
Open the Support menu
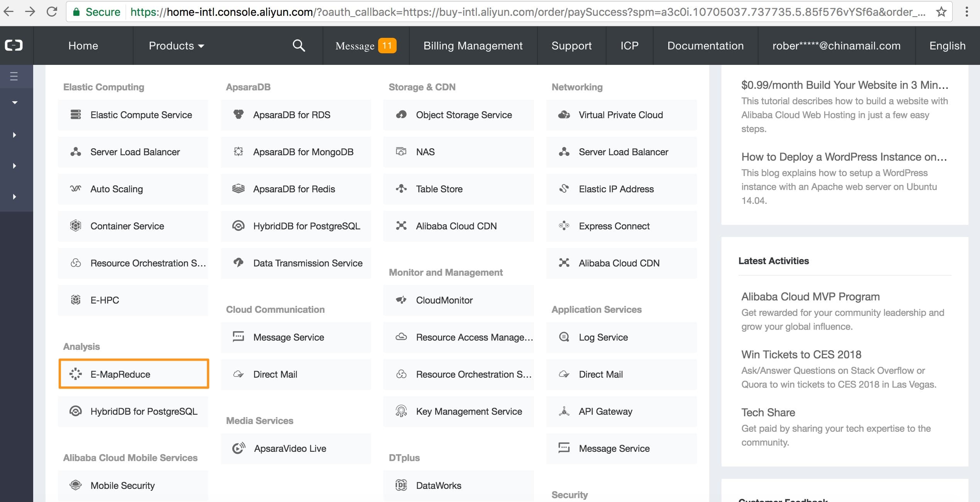(x=571, y=46)
